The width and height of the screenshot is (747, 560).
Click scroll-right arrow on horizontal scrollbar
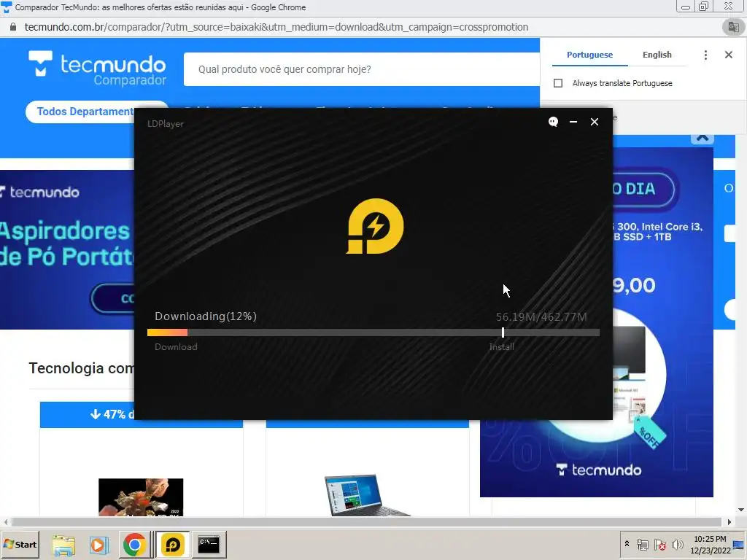(x=729, y=522)
